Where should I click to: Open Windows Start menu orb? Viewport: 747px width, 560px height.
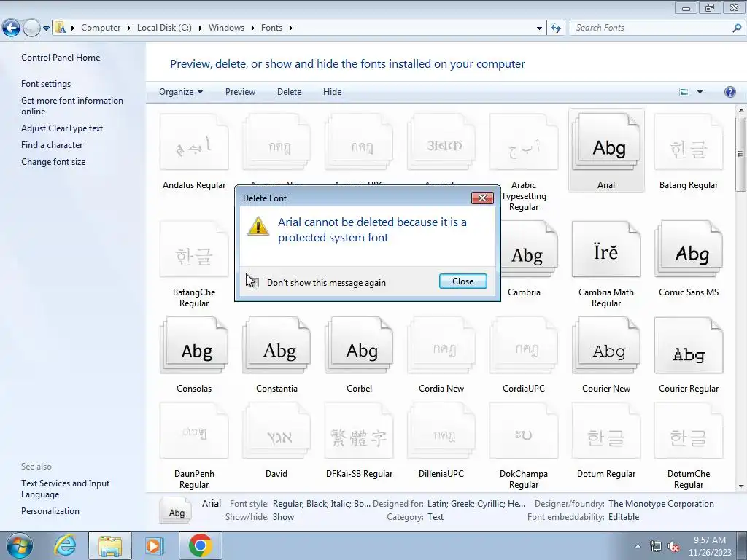(19, 545)
